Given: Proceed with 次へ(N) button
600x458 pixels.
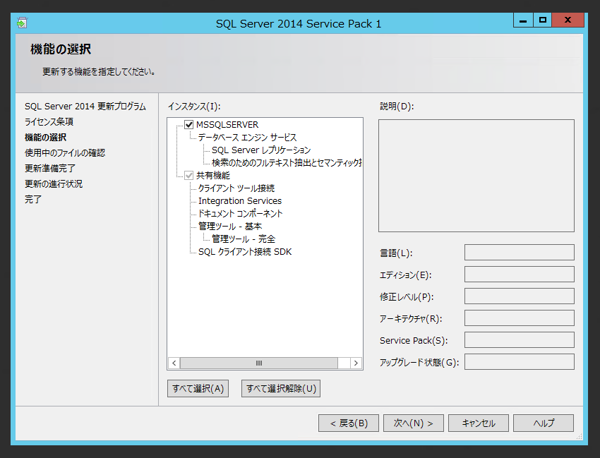Looking at the screenshot, I should click(413, 423).
